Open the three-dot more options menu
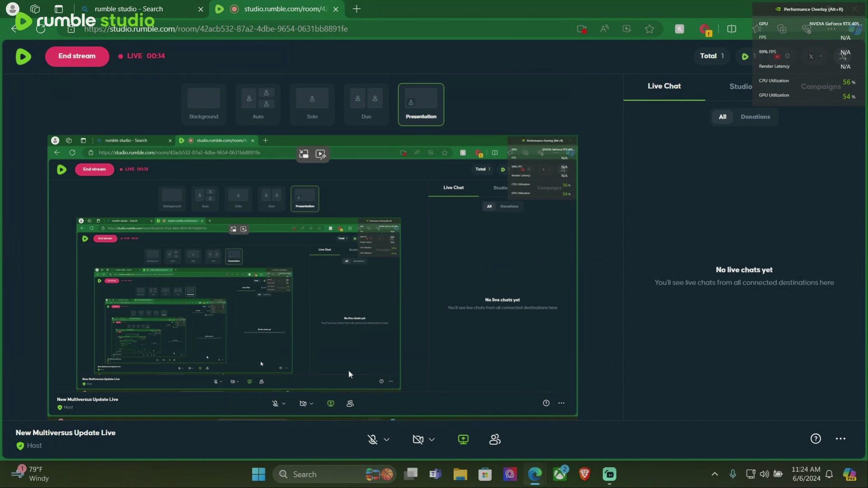The image size is (868, 488). point(840,439)
